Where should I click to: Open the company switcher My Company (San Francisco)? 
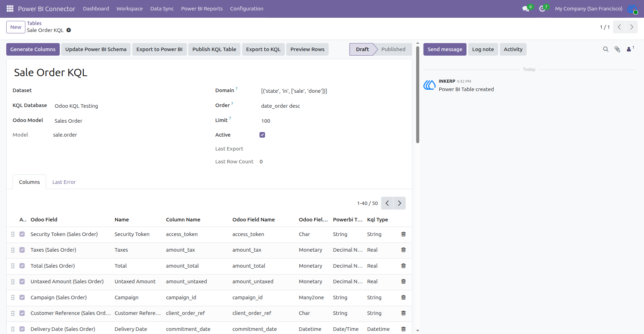[588, 9]
